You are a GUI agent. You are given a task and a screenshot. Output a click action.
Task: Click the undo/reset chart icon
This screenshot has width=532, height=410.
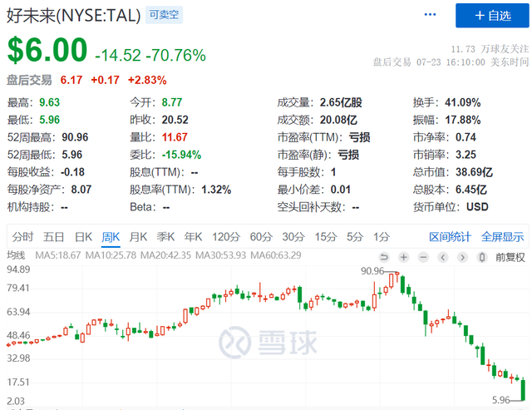pos(384,257)
